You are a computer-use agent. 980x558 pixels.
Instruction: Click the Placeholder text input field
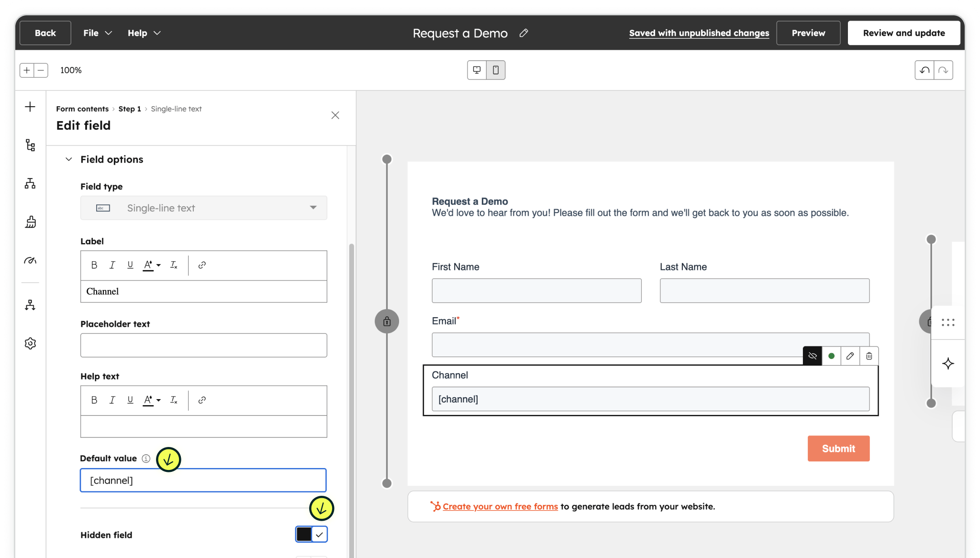[203, 346]
